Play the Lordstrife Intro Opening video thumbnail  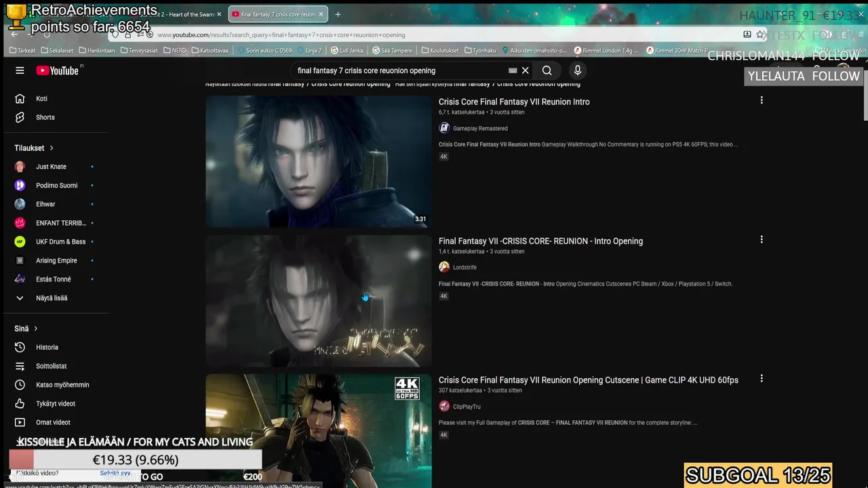click(x=318, y=301)
